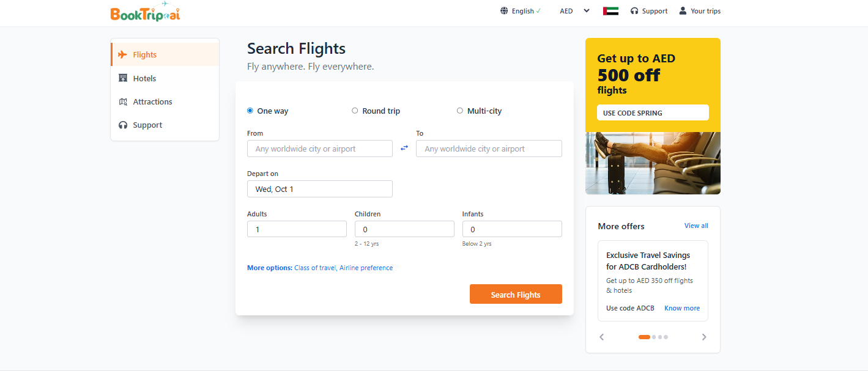Open the Support menu item in sidebar
The height and width of the screenshot is (371, 868).
147,125
